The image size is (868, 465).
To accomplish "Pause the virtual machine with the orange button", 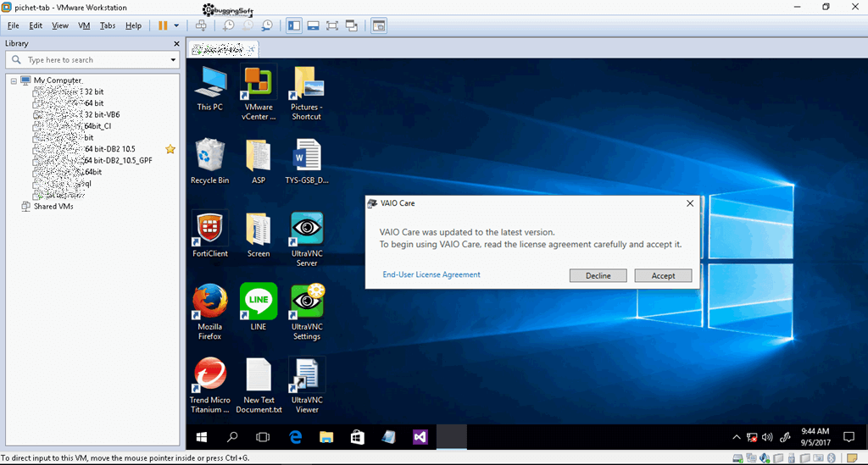I will pyautogui.click(x=163, y=25).
